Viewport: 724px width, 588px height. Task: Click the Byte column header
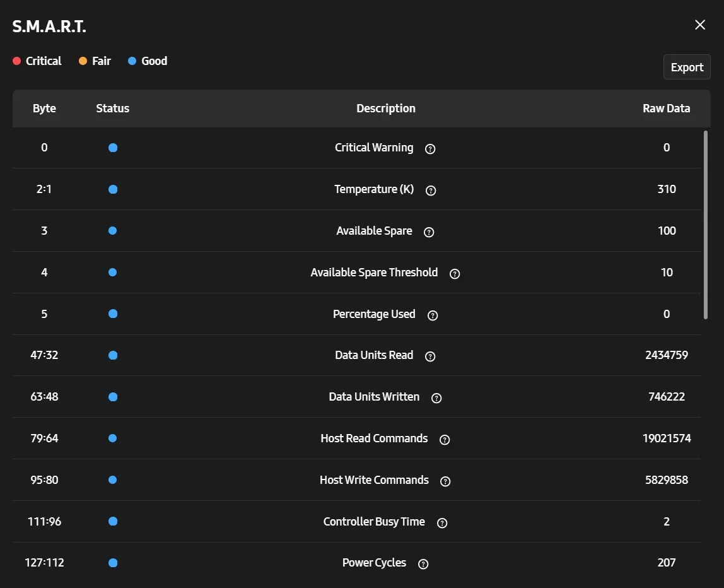[x=44, y=108]
